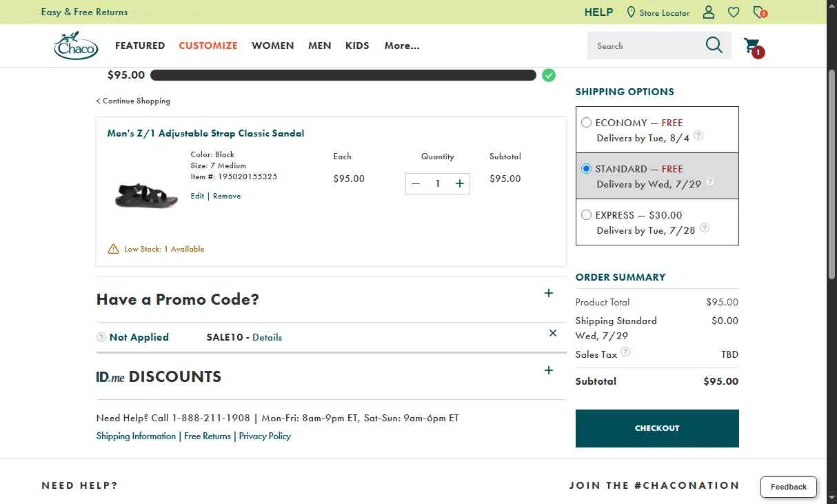View SALE10 promo Details
Viewport: 837px width, 504px height.
pyautogui.click(x=268, y=337)
